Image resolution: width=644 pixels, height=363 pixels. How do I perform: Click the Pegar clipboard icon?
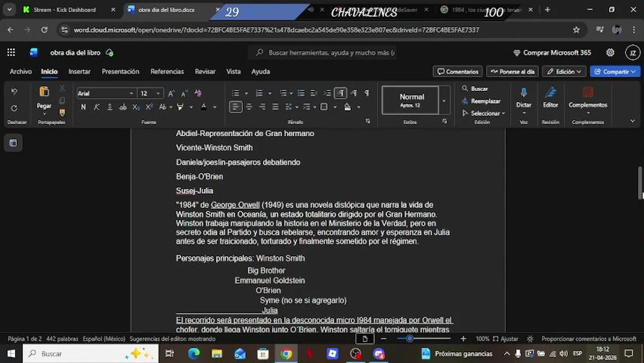point(44,92)
